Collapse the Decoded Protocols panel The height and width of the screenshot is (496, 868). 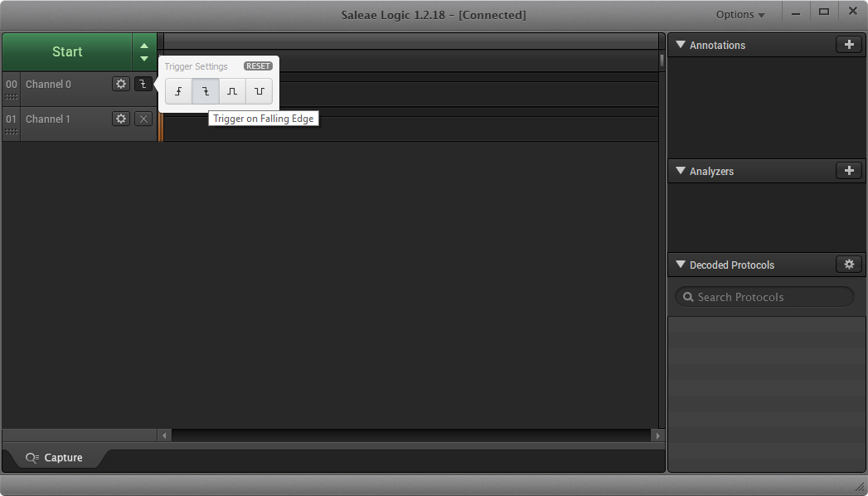pyautogui.click(x=681, y=265)
